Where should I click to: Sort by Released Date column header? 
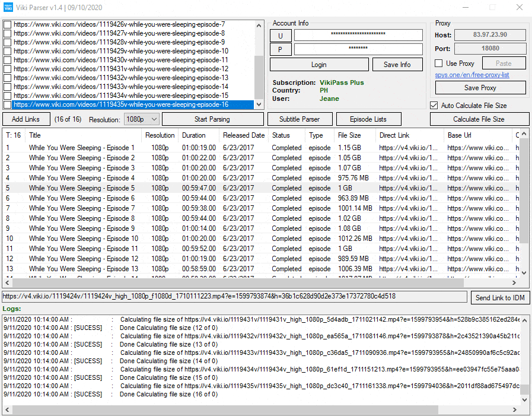tap(244, 135)
